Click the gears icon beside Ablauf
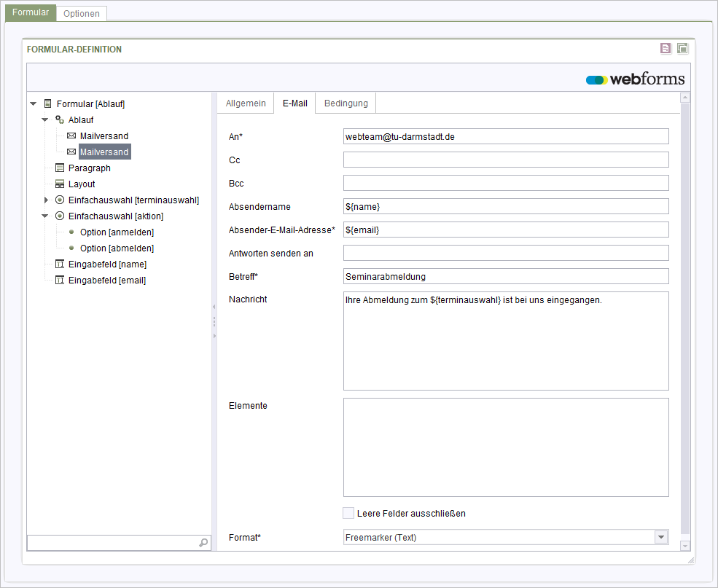The image size is (718, 588). pyautogui.click(x=60, y=119)
